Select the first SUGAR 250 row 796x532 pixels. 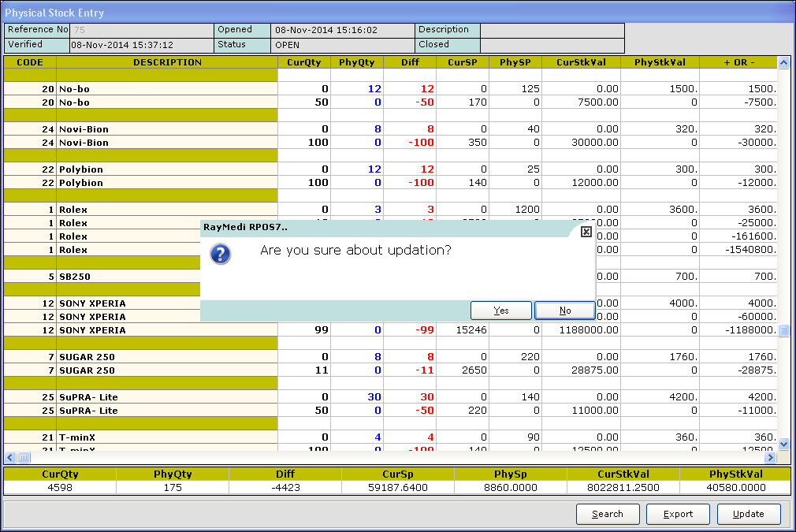coord(167,357)
